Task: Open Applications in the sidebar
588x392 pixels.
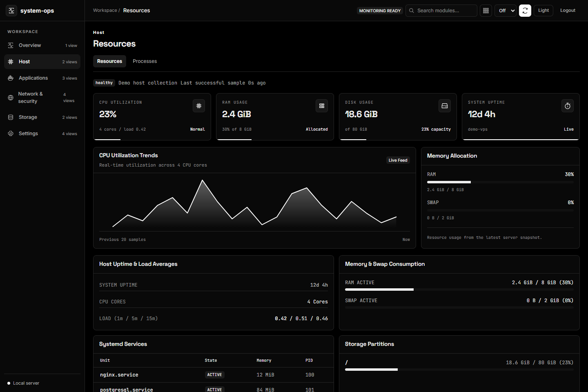Action: (42, 78)
